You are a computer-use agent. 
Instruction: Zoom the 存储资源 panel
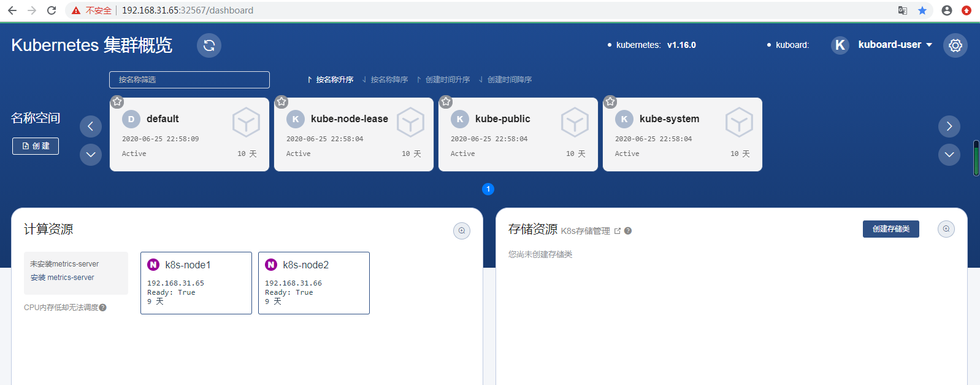coord(946,229)
